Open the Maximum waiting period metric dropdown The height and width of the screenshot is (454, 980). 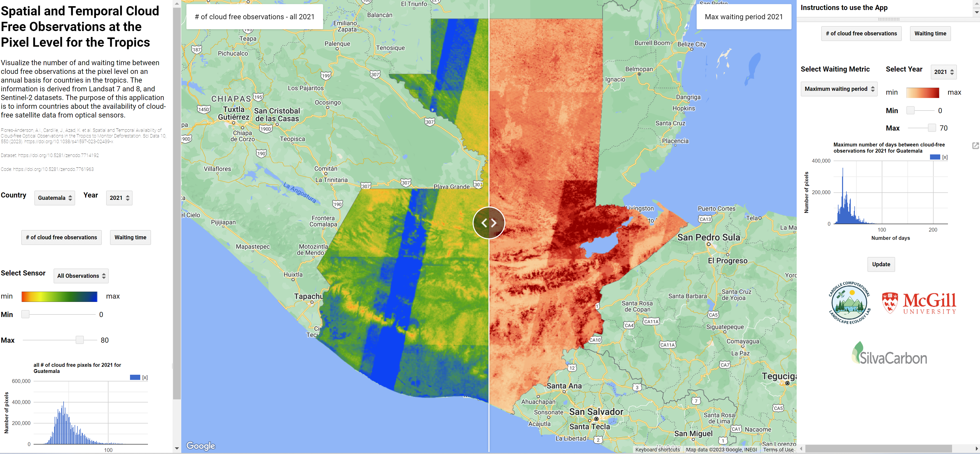pos(838,89)
